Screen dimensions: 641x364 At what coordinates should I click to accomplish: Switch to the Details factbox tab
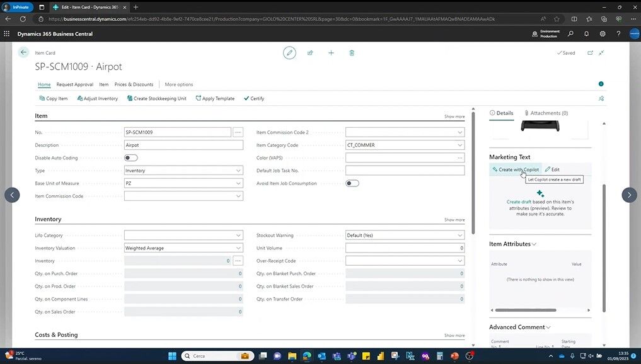pyautogui.click(x=502, y=113)
